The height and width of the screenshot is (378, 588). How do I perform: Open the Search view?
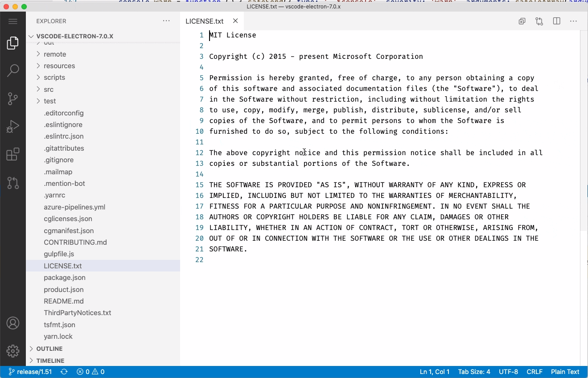point(13,70)
